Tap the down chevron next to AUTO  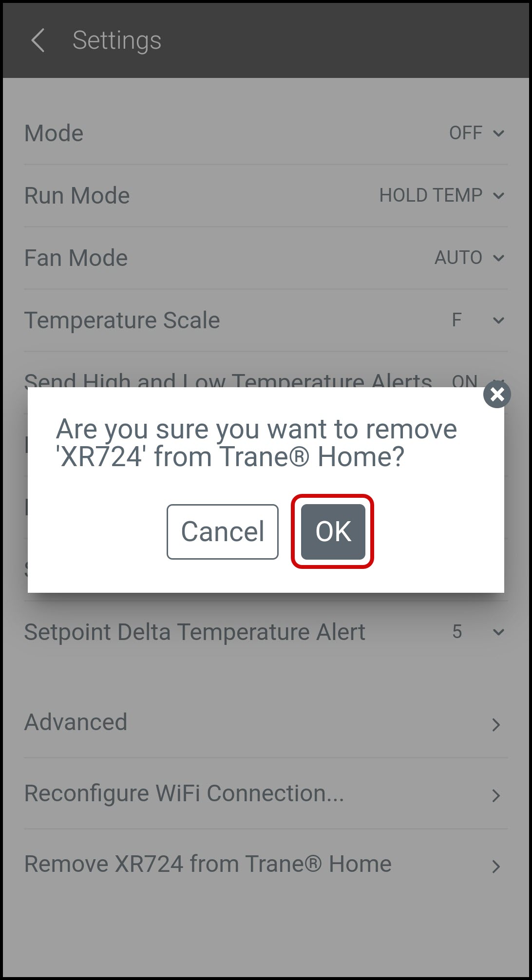[498, 258]
